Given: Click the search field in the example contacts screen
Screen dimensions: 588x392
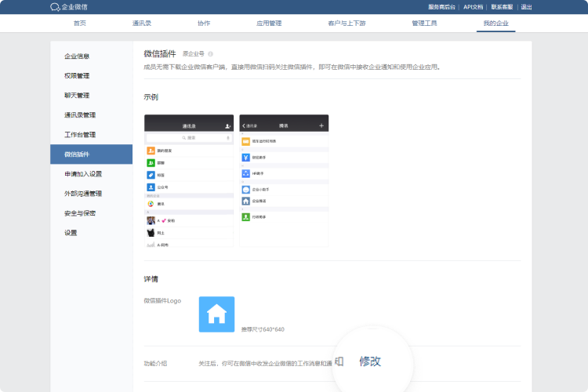Looking at the screenshot, I should click(x=189, y=138).
